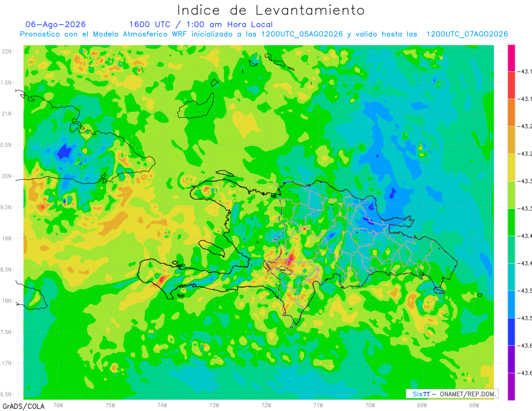Click the '76W' longitude label
The height and width of the screenshot is (411, 532).
pyautogui.click(x=58, y=405)
